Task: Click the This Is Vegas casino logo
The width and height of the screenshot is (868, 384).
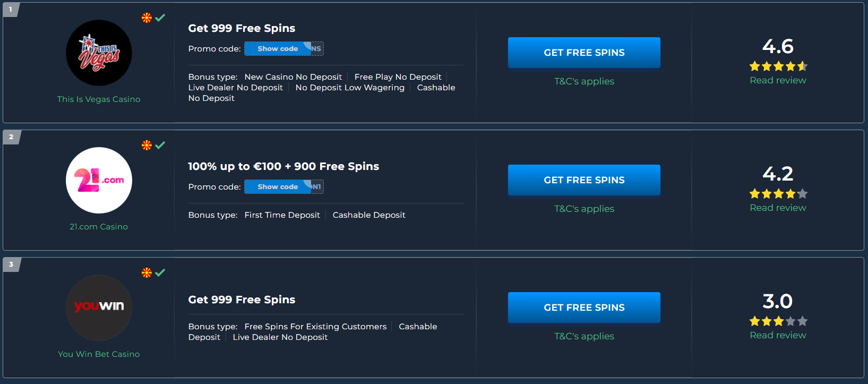Action: 99,53
